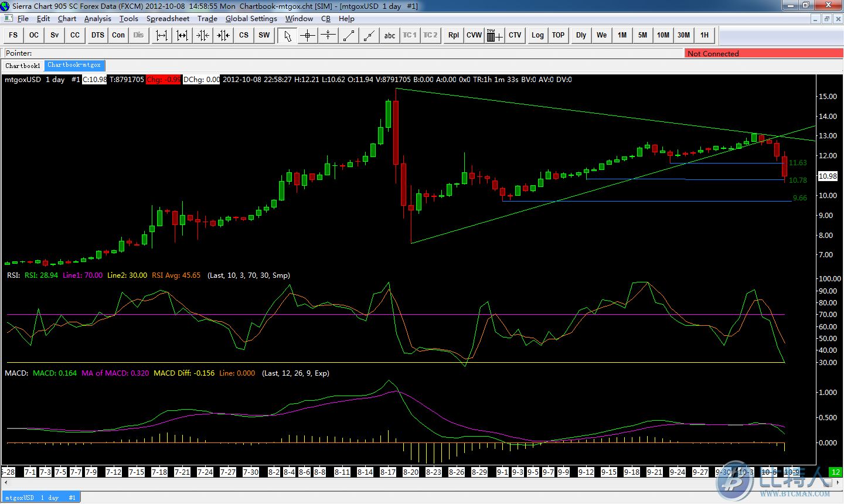The image size is (844, 504).
Task: Select the ray/extended line drawing tool
Action: tap(369, 35)
